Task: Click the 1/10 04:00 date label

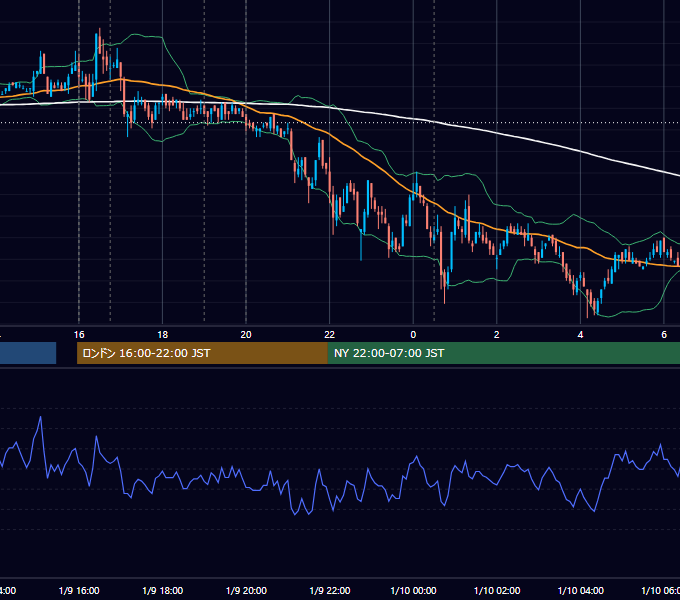Action: point(580,590)
